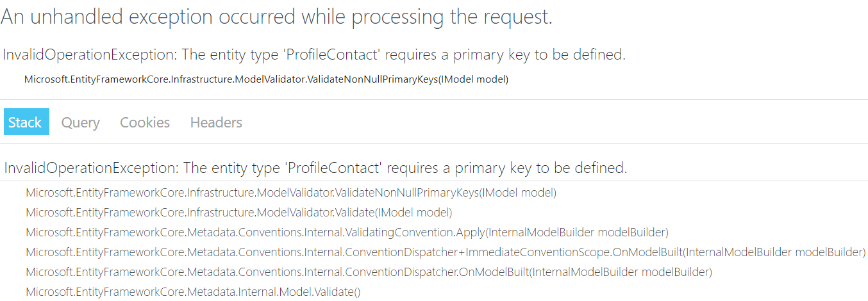Click the unhandled exception page heading
Viewport: 868px width, 301px height.
pyautogui.click(x=276, y=17)
